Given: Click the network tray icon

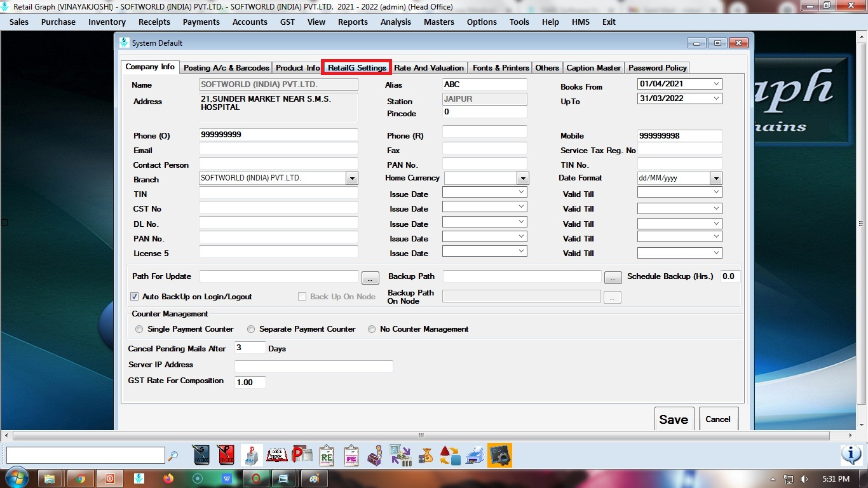Looking at the screenshot, I should (x=789, y=478).
